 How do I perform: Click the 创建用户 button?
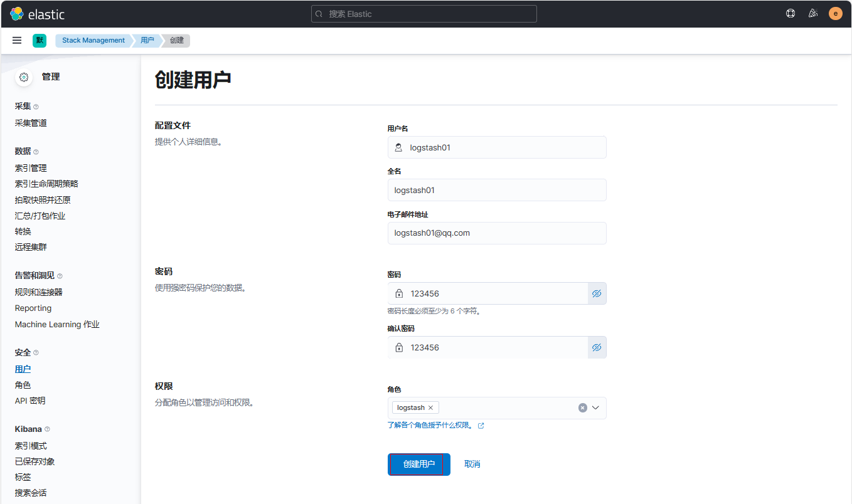tap(418, 464)
